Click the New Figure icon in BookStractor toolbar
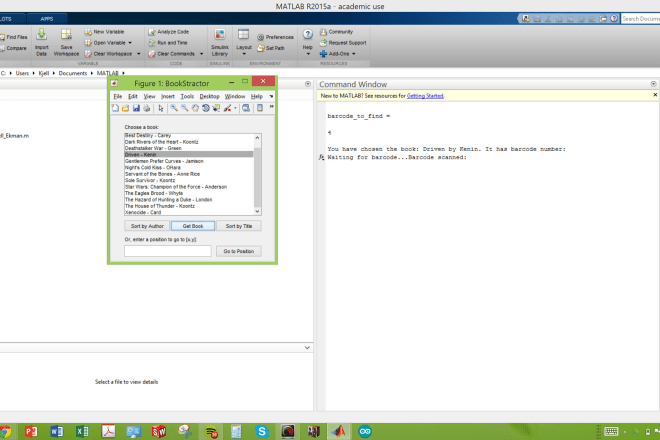Image resolution: width=660 pixels, height=440 pixels. 115,108
